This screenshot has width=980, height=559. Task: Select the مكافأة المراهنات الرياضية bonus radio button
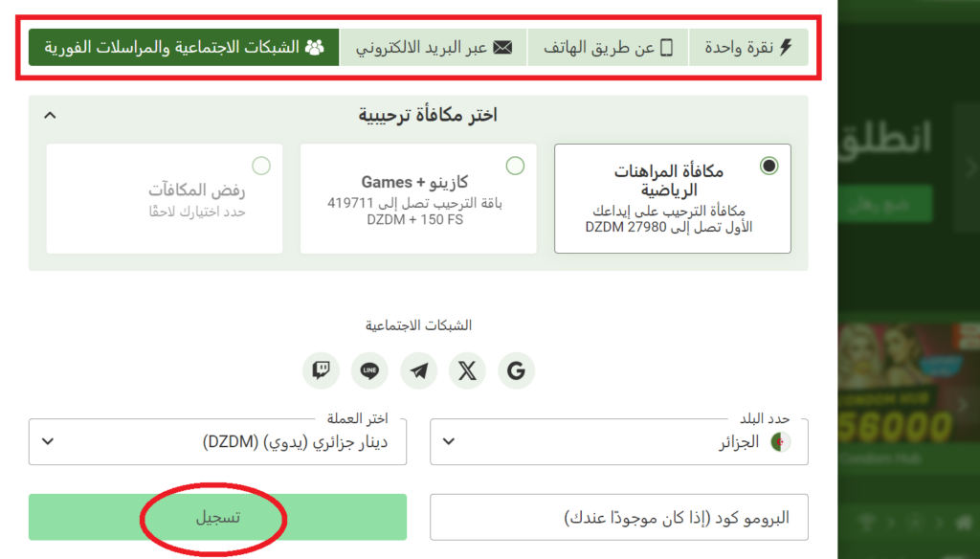click(770, 165)
